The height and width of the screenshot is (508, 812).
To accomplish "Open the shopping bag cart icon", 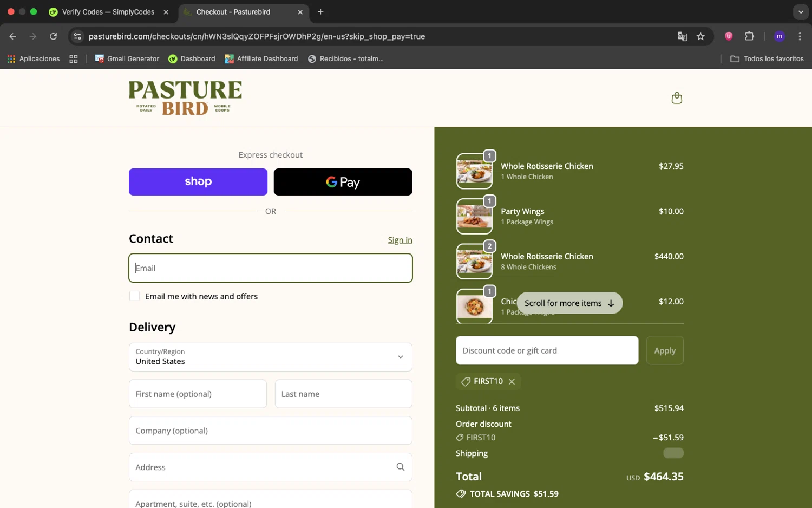I will [677, 98].
